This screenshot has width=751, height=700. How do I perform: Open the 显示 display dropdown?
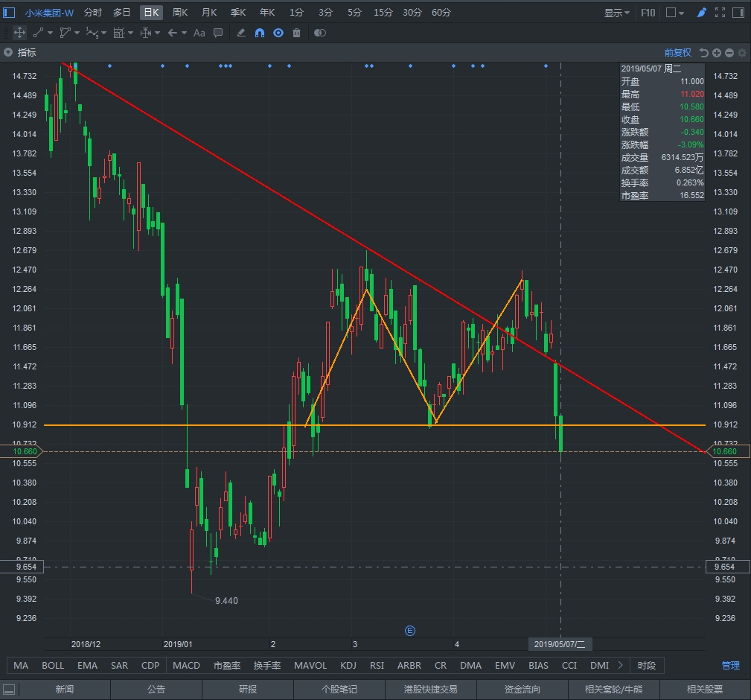pos(616,13)
